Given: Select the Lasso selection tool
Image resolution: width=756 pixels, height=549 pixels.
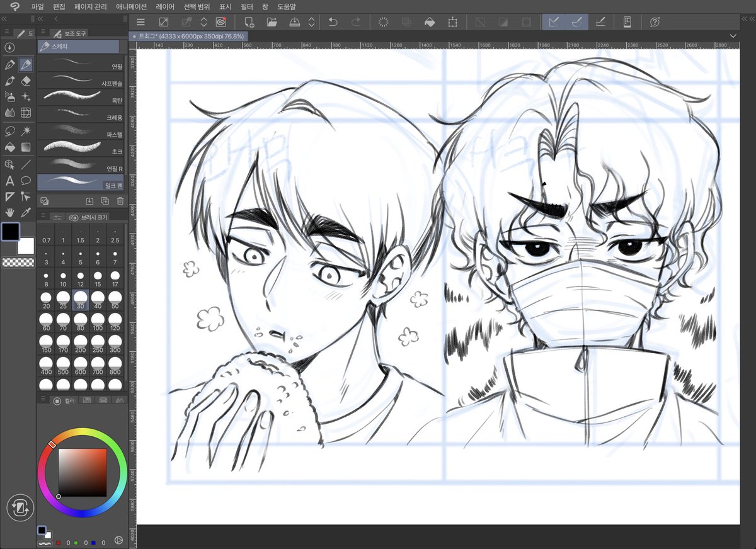Looking at the screenshot, I should [9, 131].
